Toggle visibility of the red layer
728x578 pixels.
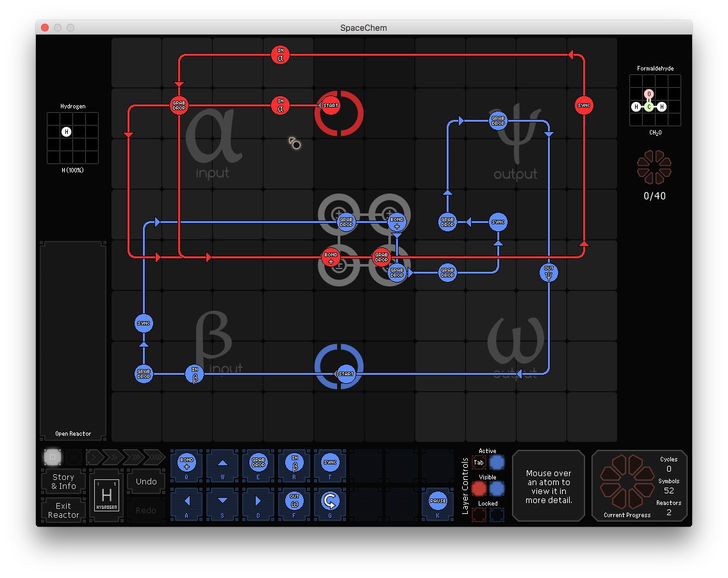(479, 488)
